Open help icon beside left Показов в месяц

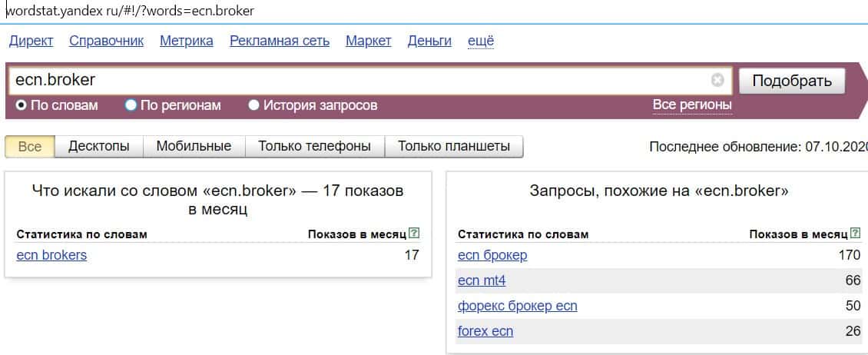coord(414,234)
